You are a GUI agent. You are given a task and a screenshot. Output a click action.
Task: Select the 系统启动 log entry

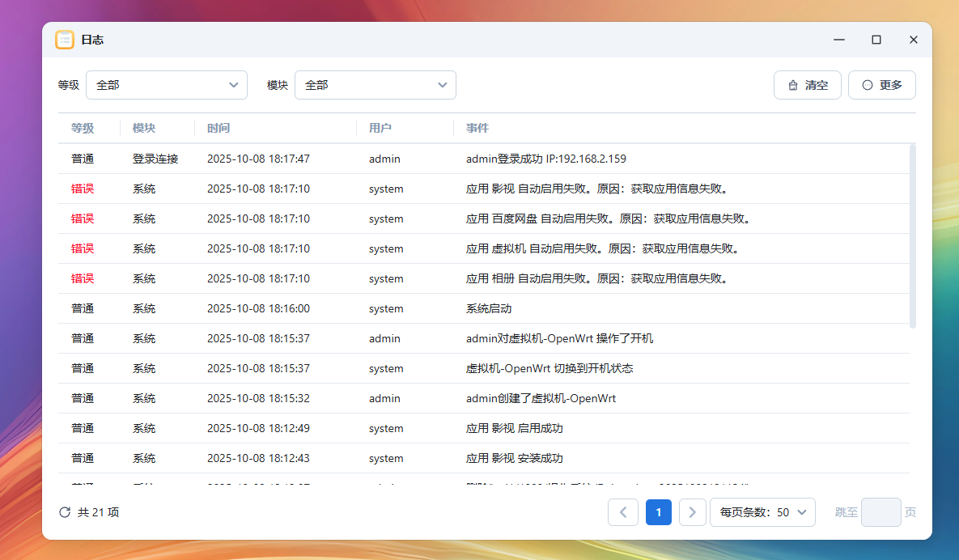pyautogui.click(x=489, y=309)
